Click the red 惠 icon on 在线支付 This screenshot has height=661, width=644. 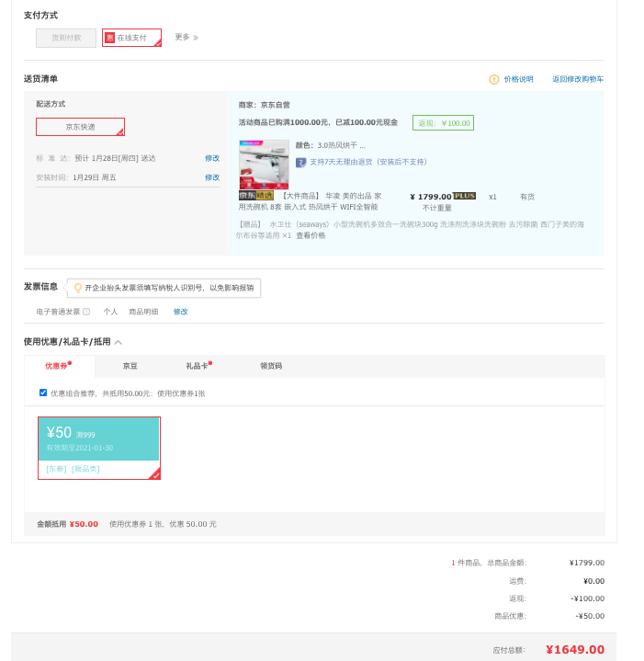tap(109, 38)
